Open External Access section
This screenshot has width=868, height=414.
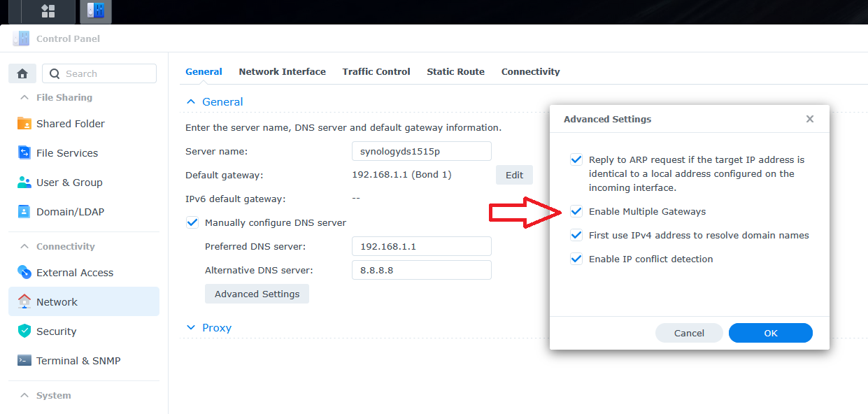74,273
